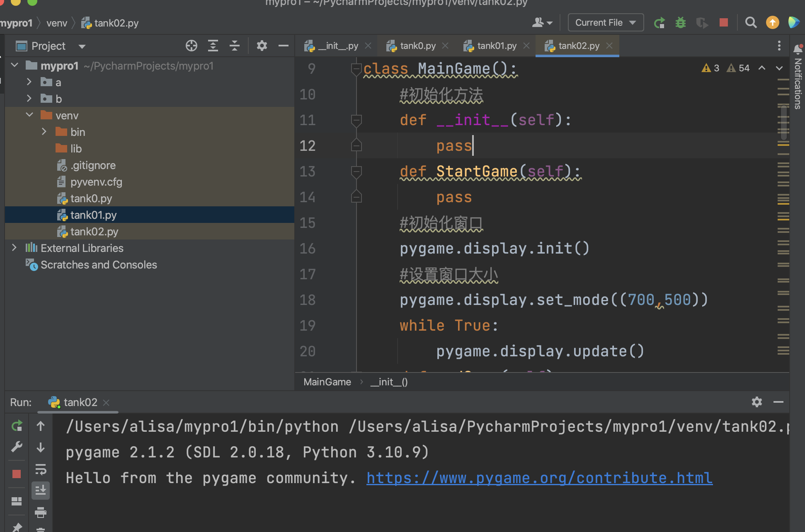Stop process in Run panel
Image resolution: width=805 pixels, height=532 pixels.
[17, 474]
